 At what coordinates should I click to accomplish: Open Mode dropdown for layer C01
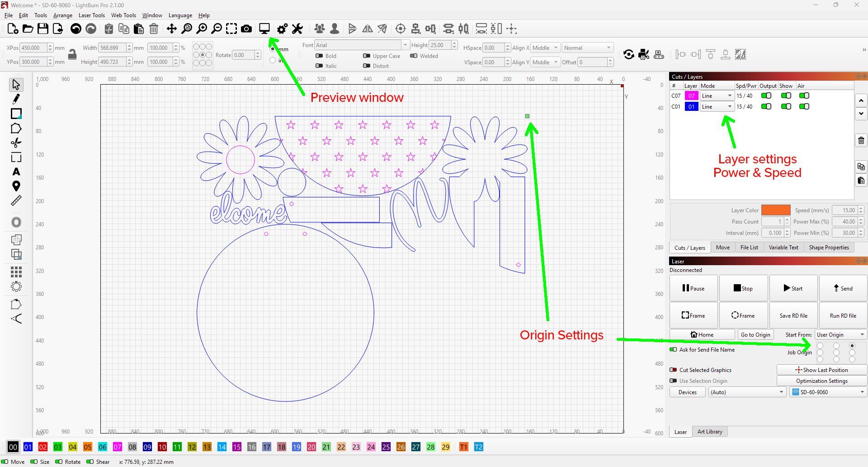(717, 107)
